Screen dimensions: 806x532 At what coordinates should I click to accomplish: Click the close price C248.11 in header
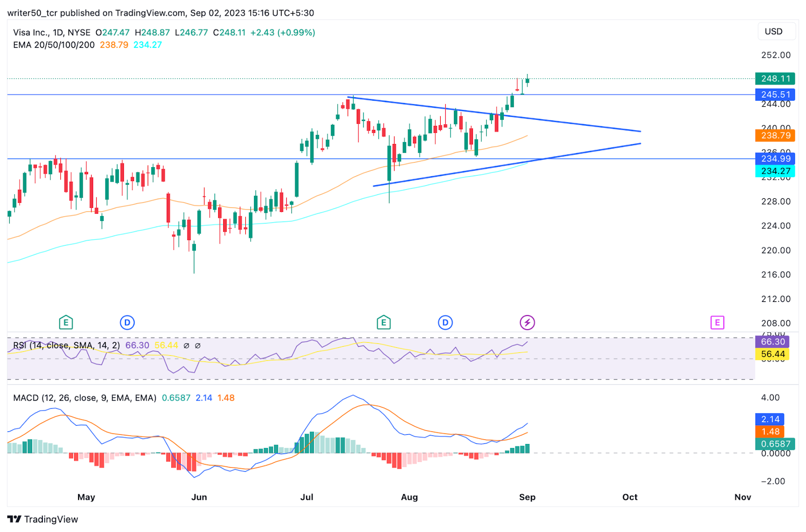[229, 32]
